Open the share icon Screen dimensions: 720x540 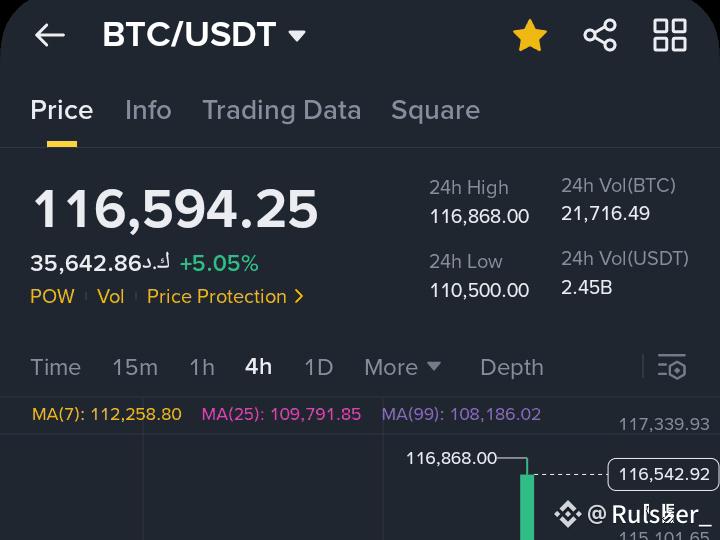click(600, 35)
